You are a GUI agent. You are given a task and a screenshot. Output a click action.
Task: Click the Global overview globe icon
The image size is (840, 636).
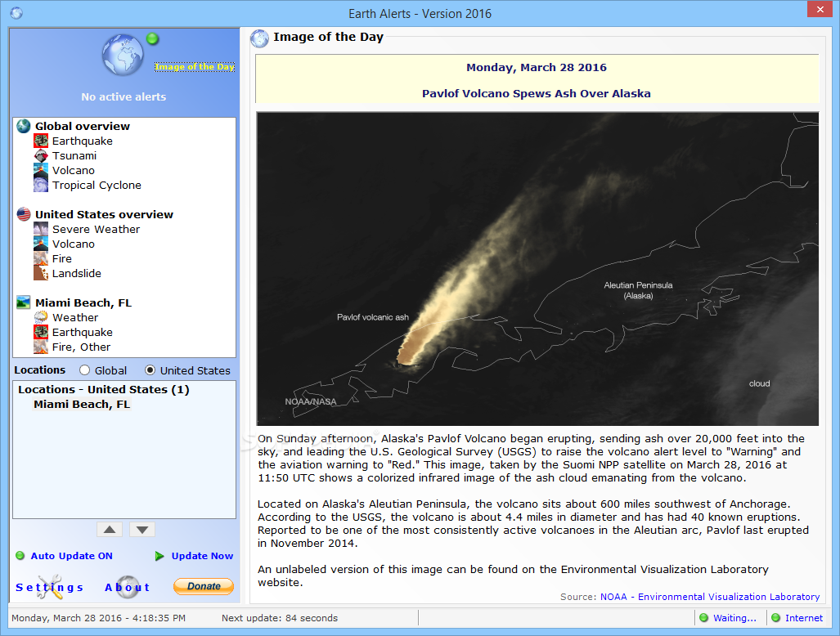[24, 127]
